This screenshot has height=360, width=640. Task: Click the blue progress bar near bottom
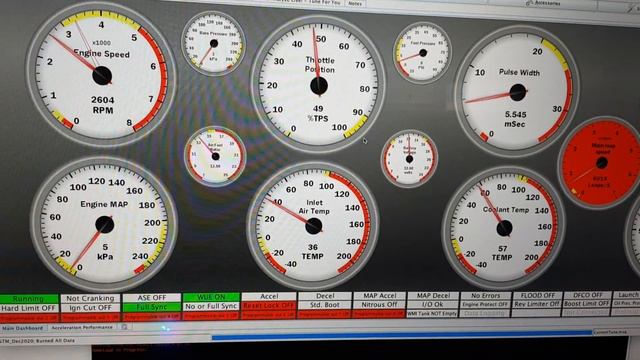coord(401,336)
